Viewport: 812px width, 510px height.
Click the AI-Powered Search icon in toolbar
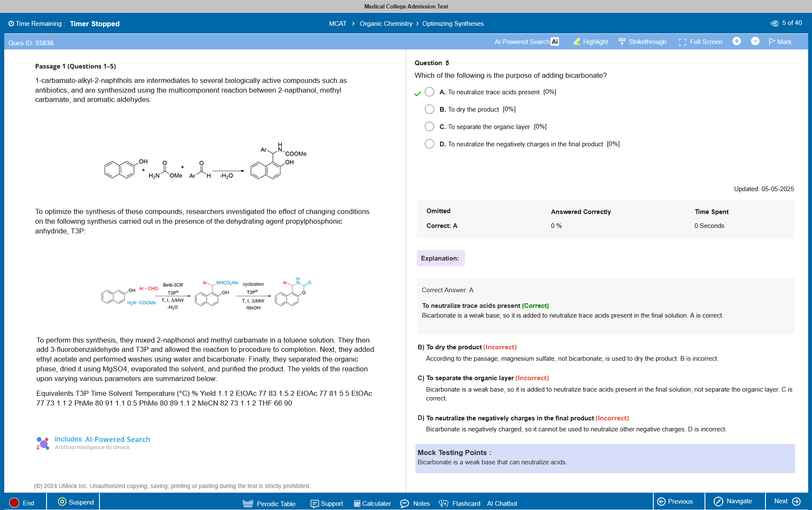click(555, 41)
